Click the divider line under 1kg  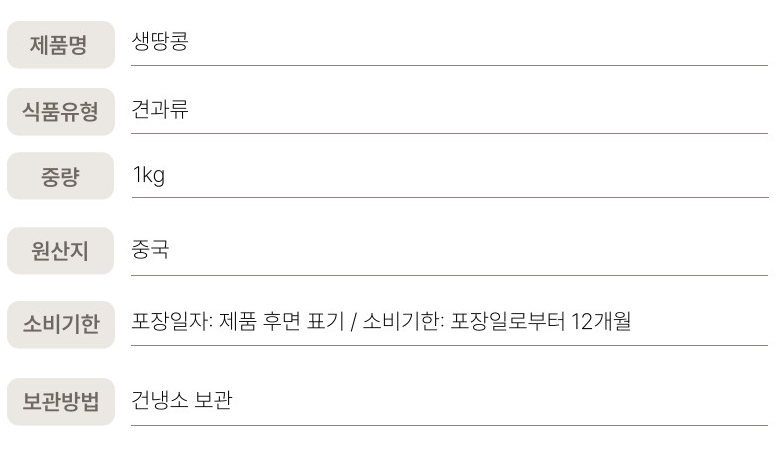(449, 198)
